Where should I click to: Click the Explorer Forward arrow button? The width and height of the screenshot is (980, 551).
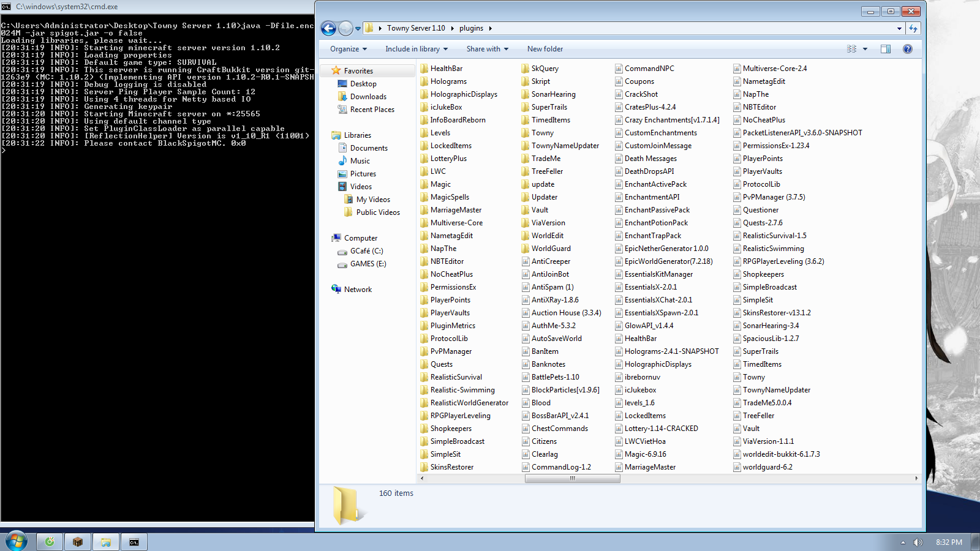pos(345,28)
